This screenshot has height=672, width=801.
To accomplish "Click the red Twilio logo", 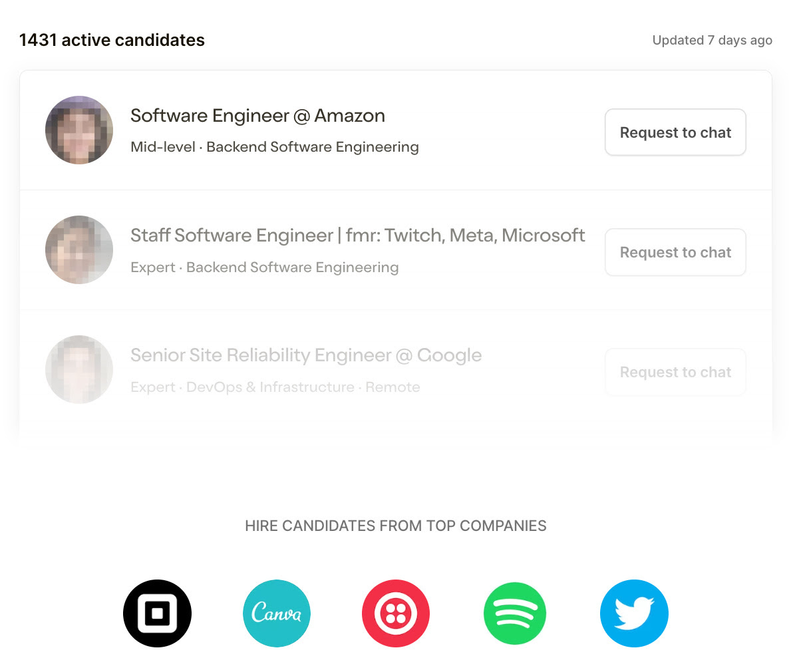I will (x=396, y=613).
